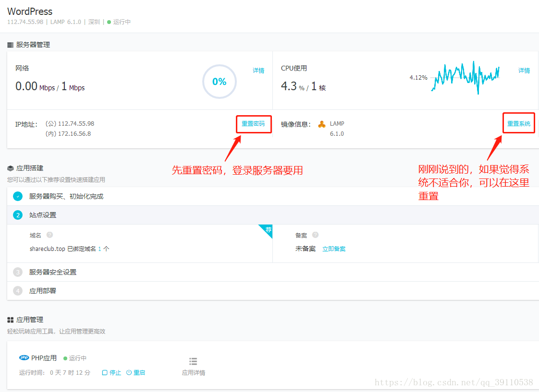The image size is (539, 392).
Task: Open the 应用详情 list icon
Action: pyautogui.click(x=193, y=361)
